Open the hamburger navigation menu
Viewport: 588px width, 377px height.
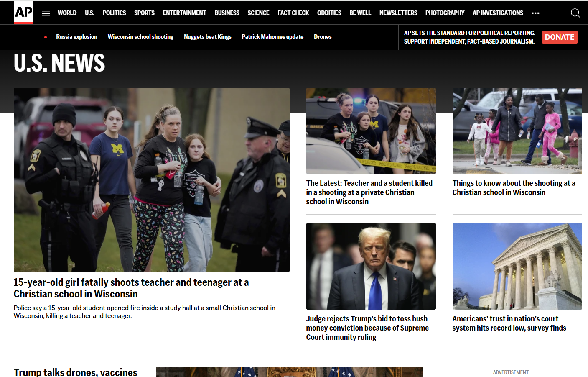pyautogui.click(x=46, y=13)
